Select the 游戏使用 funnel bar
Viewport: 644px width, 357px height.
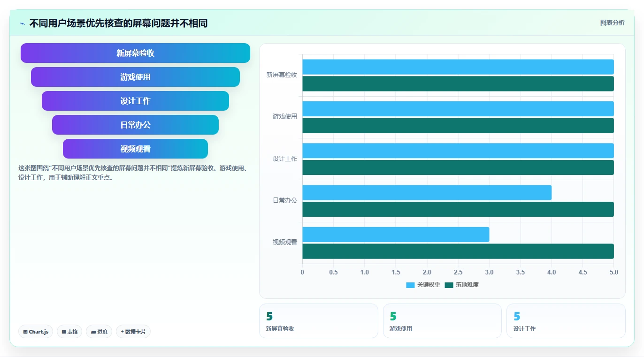pyautogui.click(x=135, y=77)
